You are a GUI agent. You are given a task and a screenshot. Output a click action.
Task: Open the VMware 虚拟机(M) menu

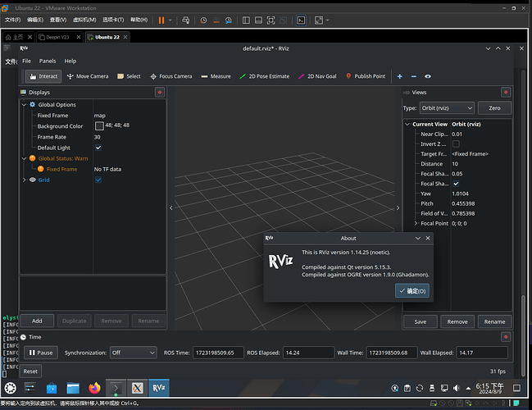84,20
